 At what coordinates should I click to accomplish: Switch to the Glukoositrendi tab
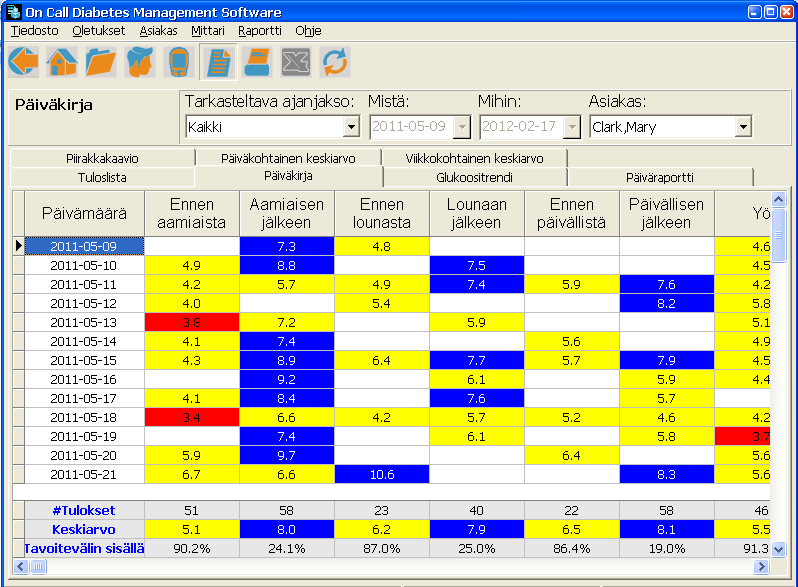(474, 177)
